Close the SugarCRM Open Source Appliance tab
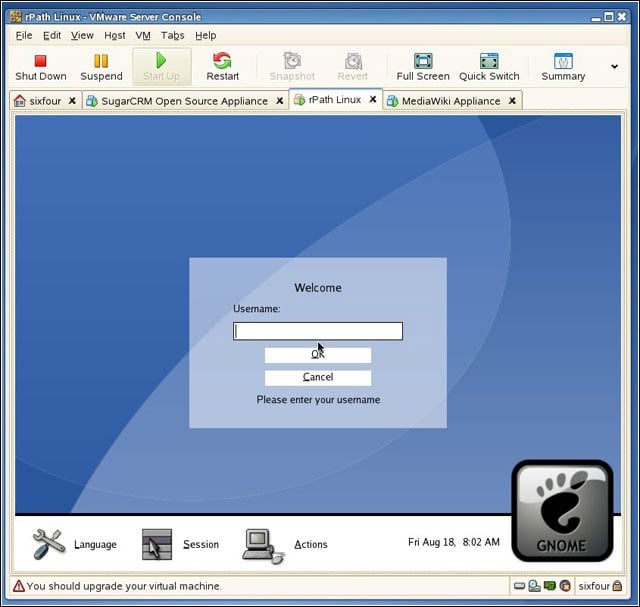 280,100
